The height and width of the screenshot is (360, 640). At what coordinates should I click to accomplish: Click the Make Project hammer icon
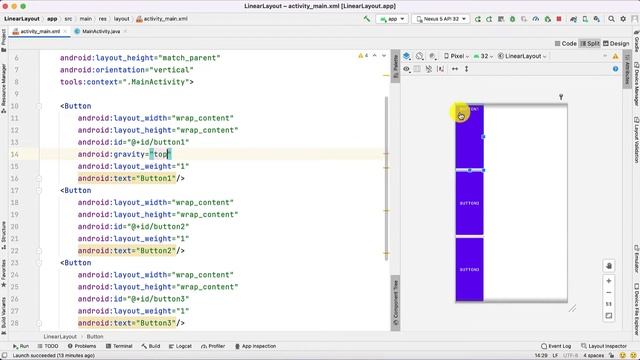point(367,19)
